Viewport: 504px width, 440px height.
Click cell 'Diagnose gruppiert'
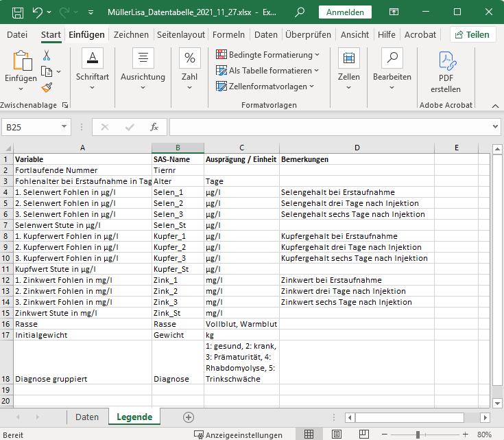[x=82, y=362]
